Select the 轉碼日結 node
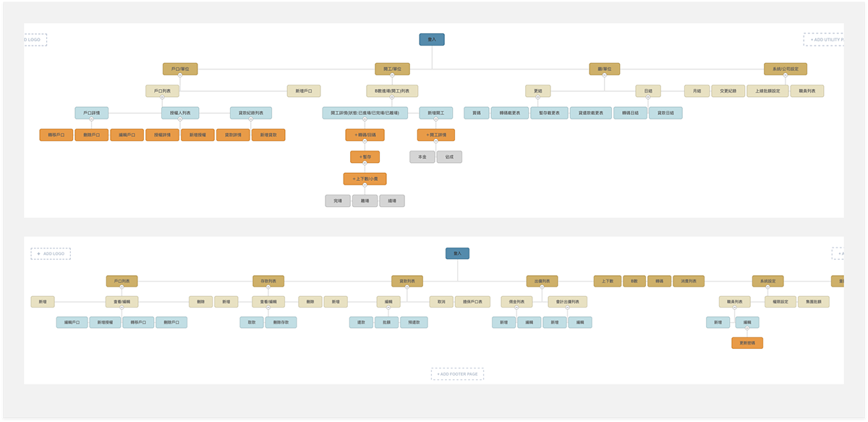This screenshot has width=868, height=422. 631,113
